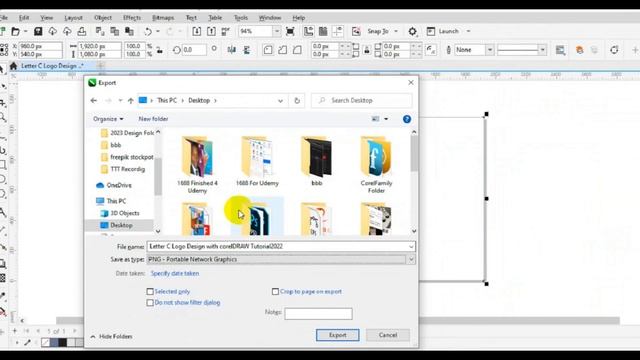Check the Crop to page on export box
The width and height of the screenshot is (640, 360).
click(x=275, y=291)
